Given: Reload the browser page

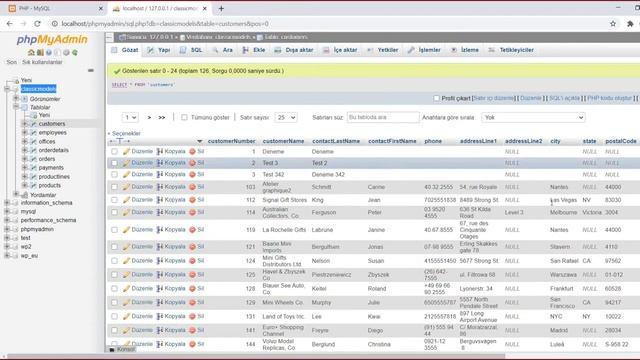Looking at the screenshot, I should click(38, 24).
